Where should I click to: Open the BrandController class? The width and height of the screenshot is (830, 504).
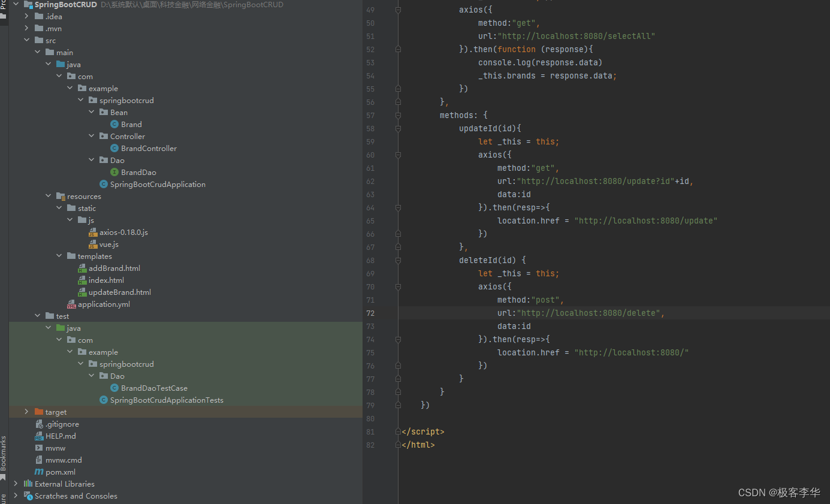coord(149,148)
